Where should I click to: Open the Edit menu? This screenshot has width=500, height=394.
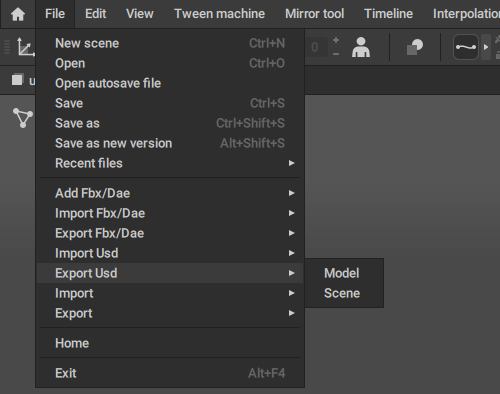tap(95, 14)
